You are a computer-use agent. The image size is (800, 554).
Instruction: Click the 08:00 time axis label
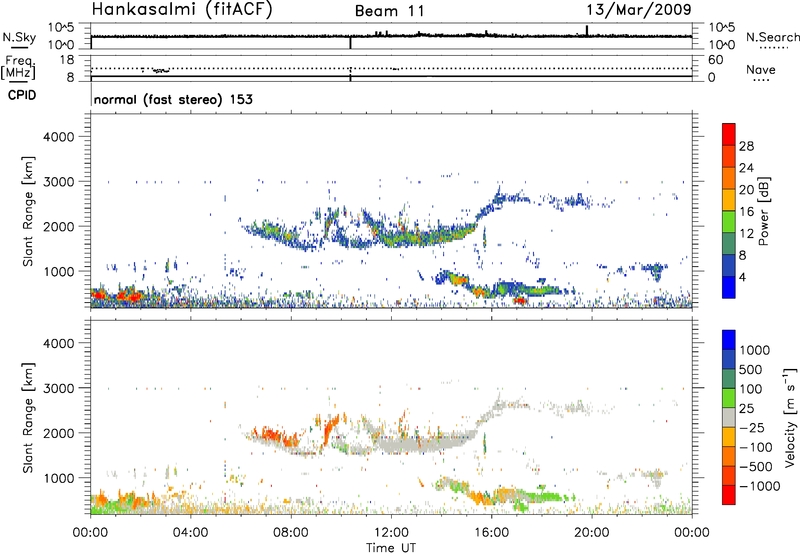(x=291, y=533)
